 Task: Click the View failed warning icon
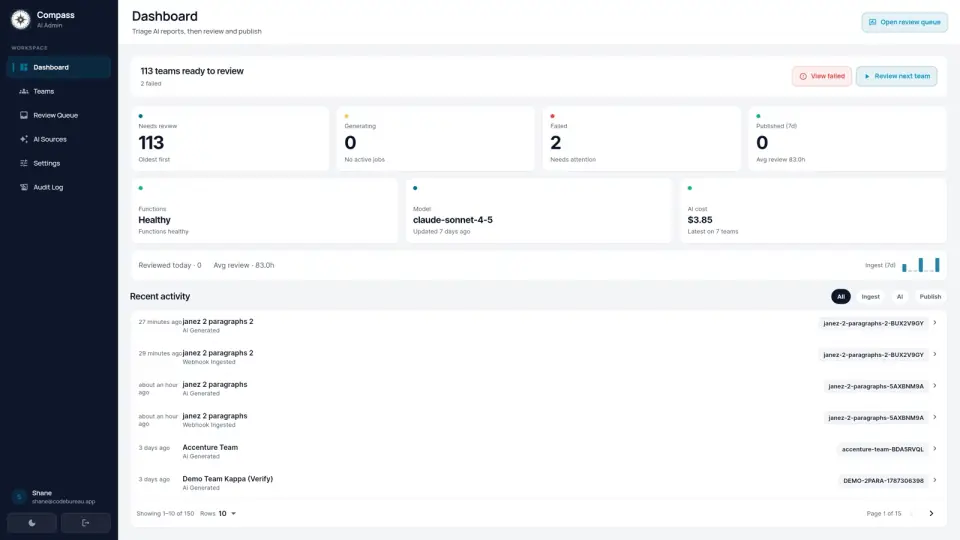(x=803, y=77)
